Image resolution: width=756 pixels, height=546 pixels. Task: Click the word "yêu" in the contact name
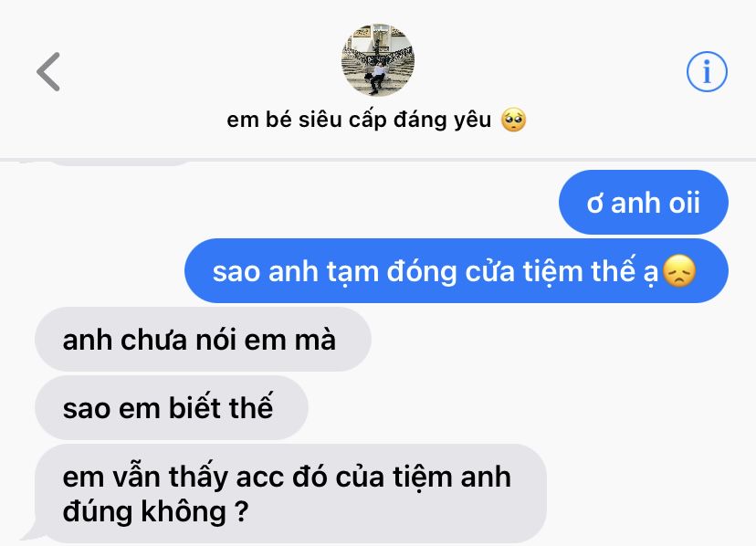473,121
